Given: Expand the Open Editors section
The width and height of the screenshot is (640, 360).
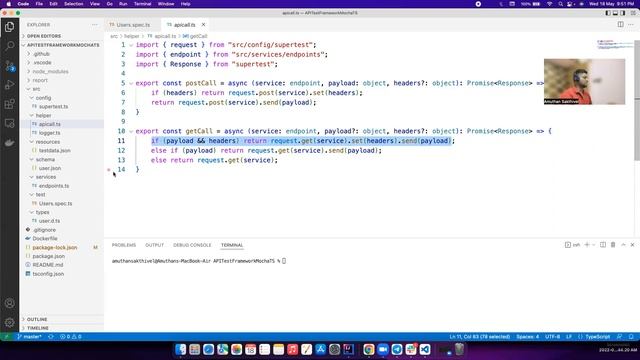Looking at the screenshot, I should pos(44,36).
